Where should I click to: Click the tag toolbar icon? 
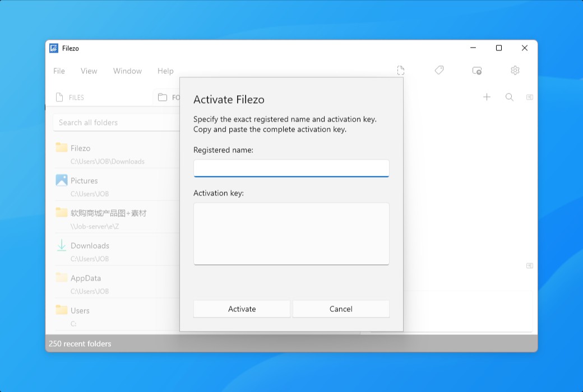pos(439,70)
